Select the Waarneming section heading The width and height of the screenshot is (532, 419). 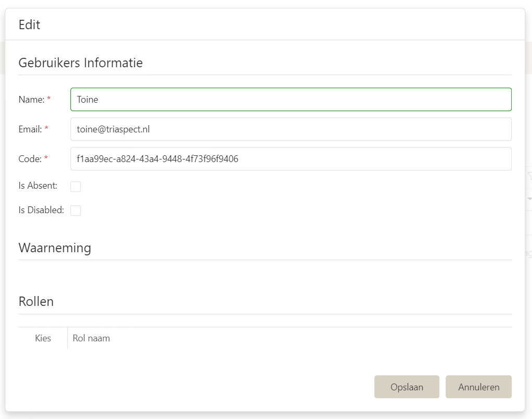[55, 248]
